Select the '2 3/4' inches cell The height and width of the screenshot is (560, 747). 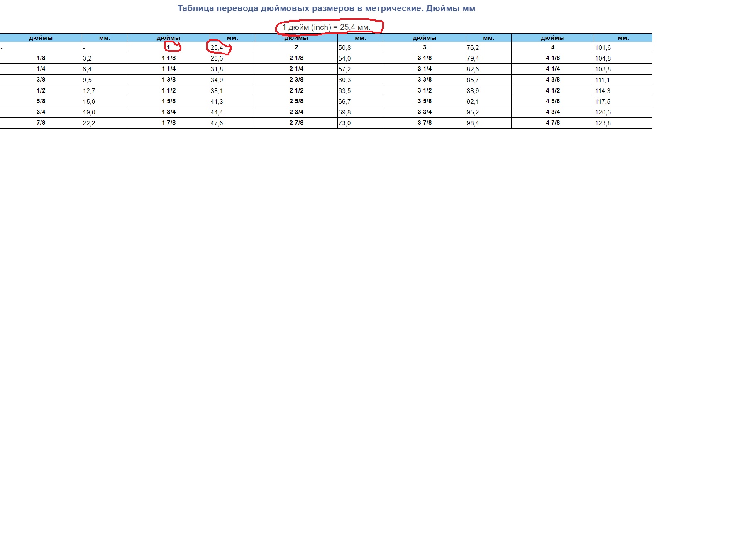tap(296, 112)
